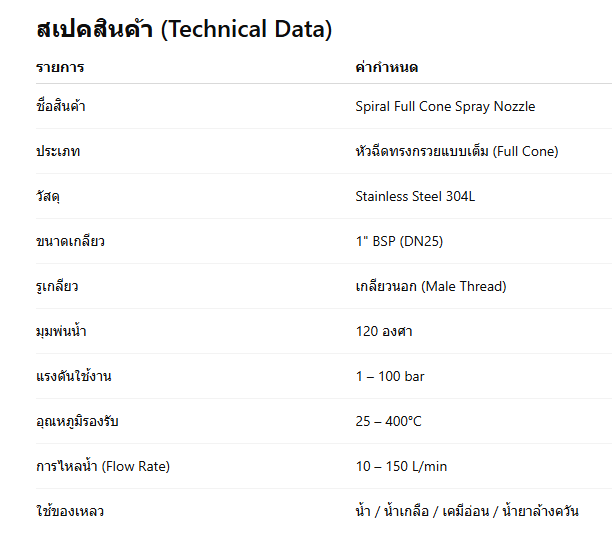Click the "ใช้ของเหลว" row label
Image resolution: width=612 pixels, height=551 pixels.
[x=69, y=512]
